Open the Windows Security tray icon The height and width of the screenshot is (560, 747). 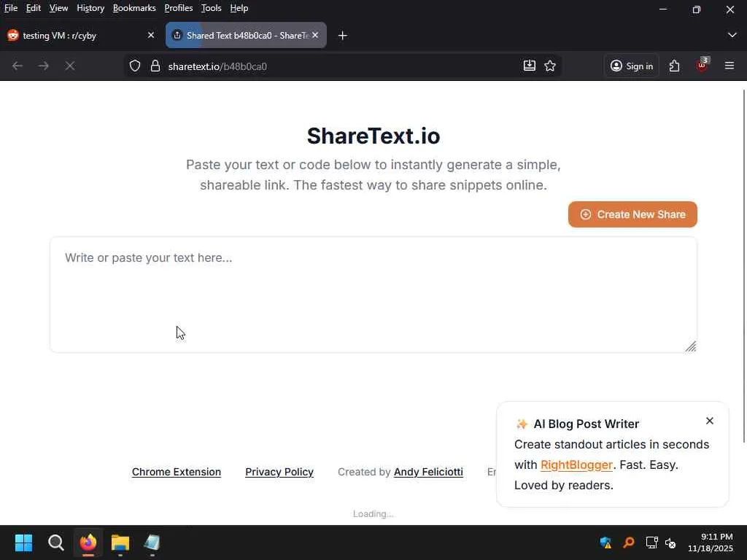(x=605, y=542)
